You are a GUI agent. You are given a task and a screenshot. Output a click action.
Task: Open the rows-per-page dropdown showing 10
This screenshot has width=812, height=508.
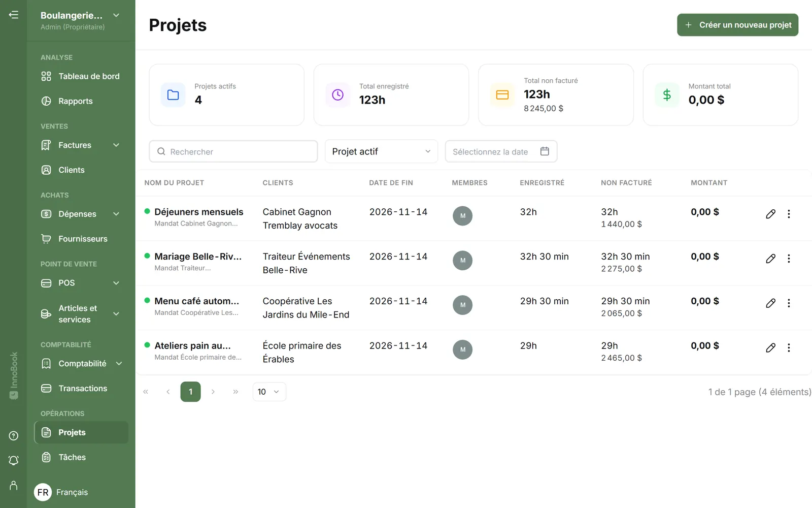pos(269,392)
